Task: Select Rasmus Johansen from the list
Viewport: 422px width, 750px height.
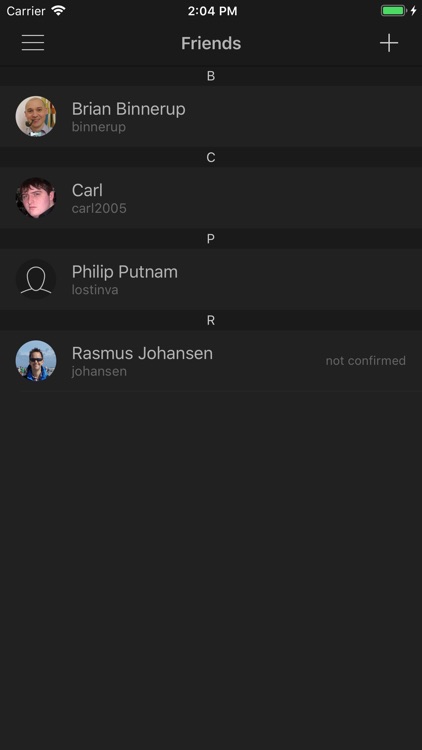Action: pos(211,361)
